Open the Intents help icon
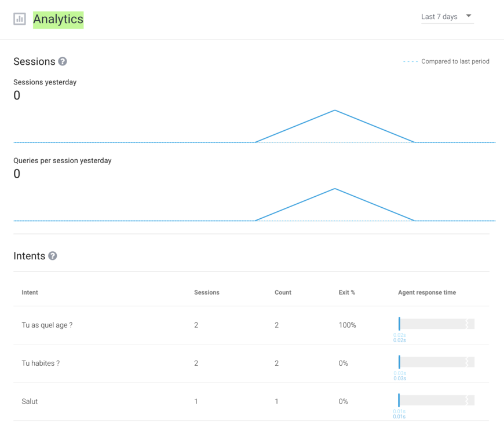 coord(52,255)
